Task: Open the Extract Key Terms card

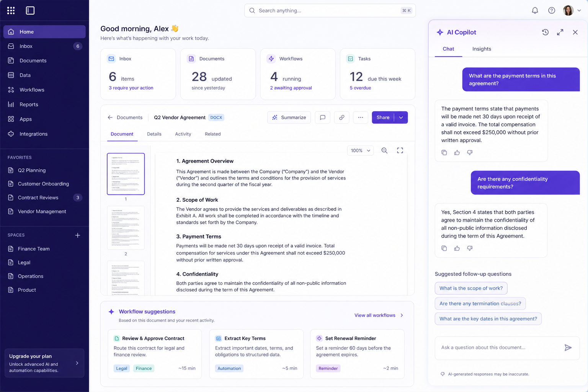Action: tap(256, 354)
